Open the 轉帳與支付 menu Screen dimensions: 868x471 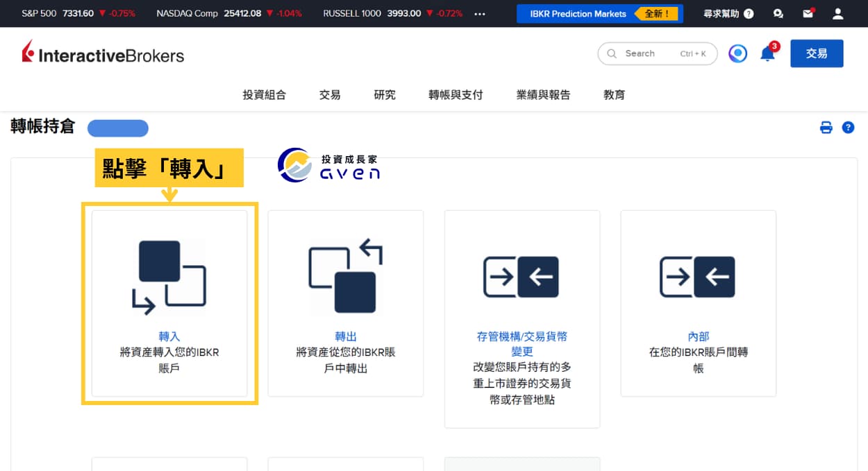pos(456,95)
